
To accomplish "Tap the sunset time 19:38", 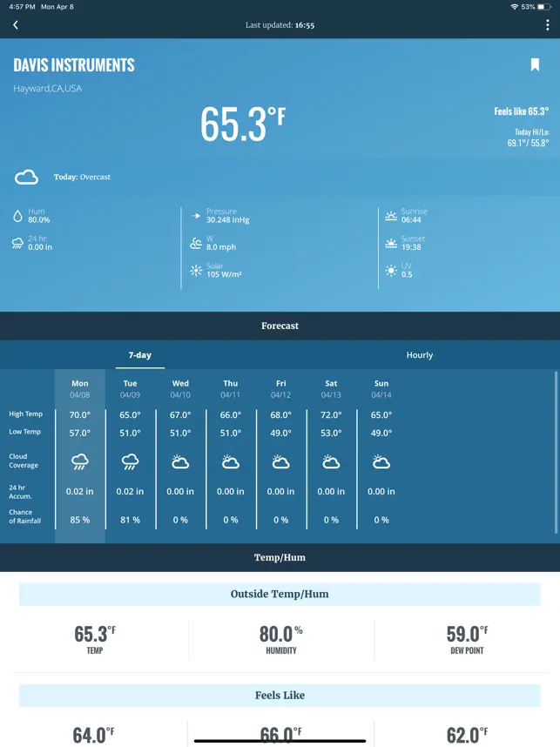I will point(411,246).
